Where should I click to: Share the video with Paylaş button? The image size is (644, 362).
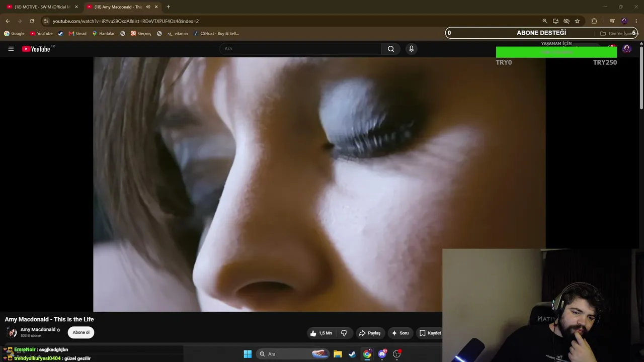(x=370, y=333)
